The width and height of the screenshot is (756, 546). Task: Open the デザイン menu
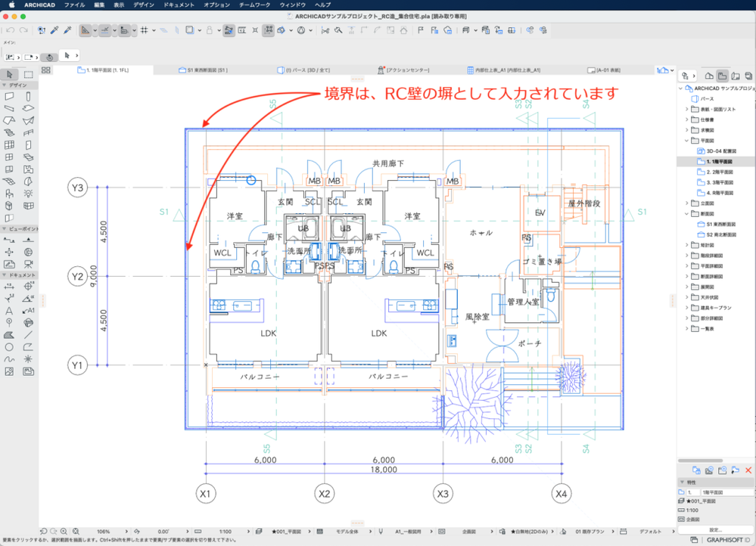tap(144, 5)
